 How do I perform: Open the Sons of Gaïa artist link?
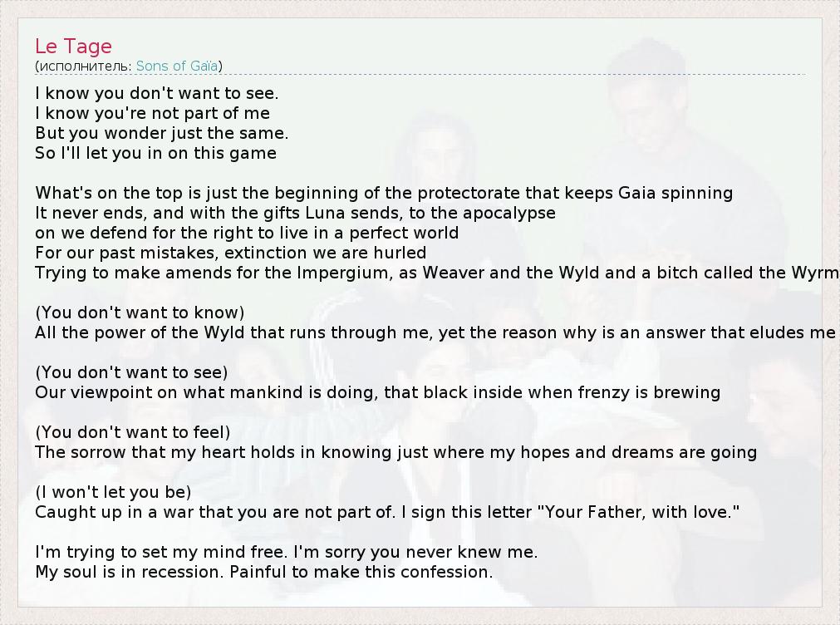[177, 66]
